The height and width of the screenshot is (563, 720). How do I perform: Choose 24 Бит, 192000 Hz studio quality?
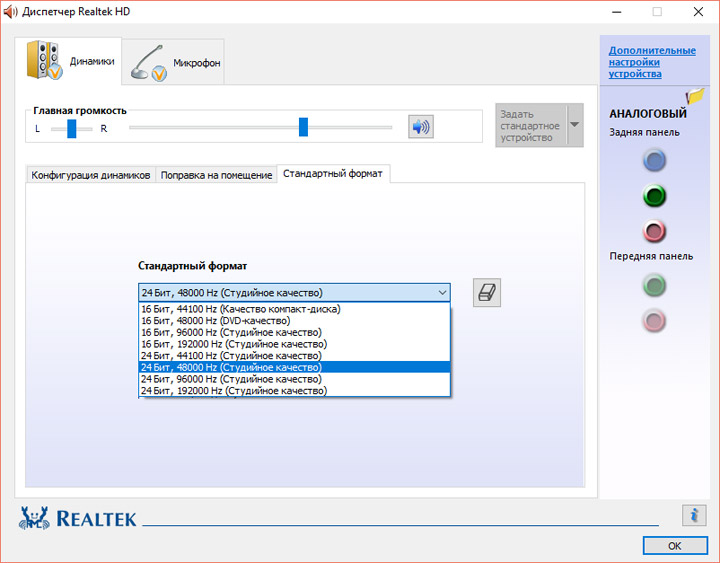(294, 391)
